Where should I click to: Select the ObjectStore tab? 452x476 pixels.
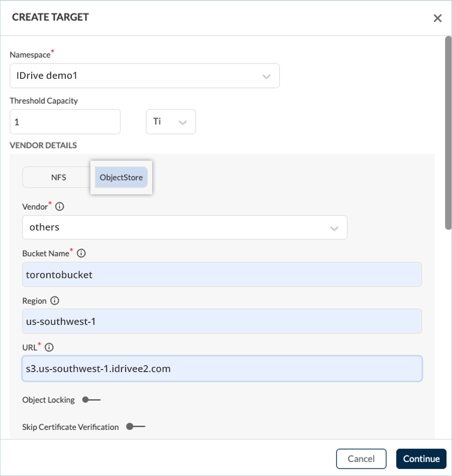[x=121, y=177]
